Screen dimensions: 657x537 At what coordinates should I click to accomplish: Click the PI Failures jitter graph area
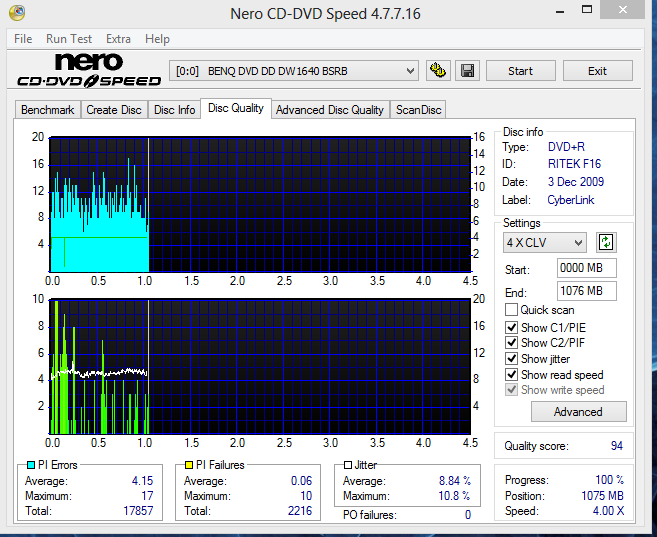click(x=260, y=367)
